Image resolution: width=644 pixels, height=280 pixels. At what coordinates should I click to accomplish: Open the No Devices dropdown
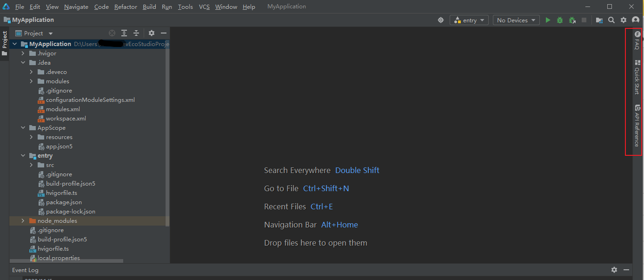coord(516,20)
